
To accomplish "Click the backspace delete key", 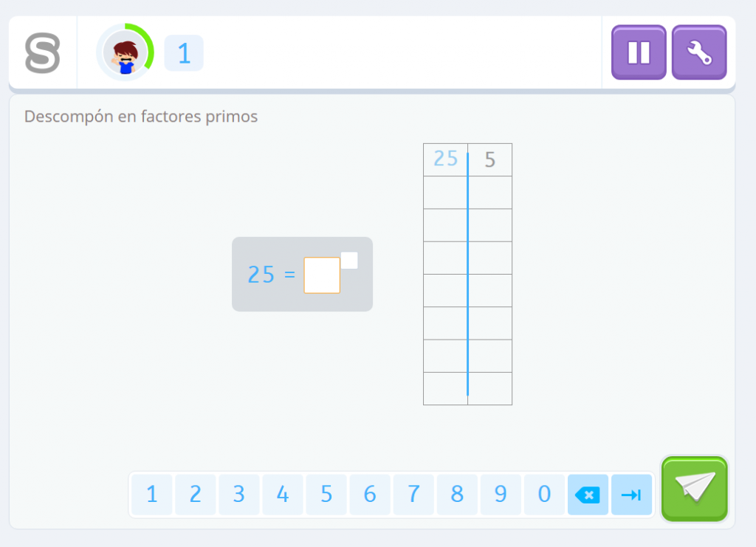I will tap(588, 495).
